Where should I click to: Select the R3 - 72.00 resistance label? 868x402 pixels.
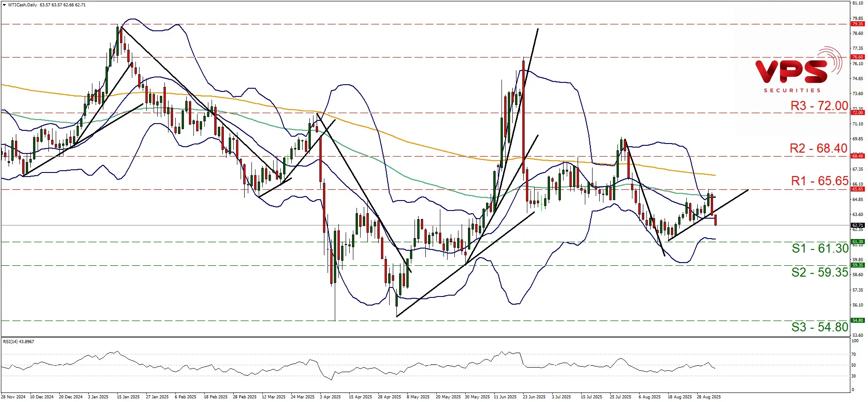pos(819,106)
